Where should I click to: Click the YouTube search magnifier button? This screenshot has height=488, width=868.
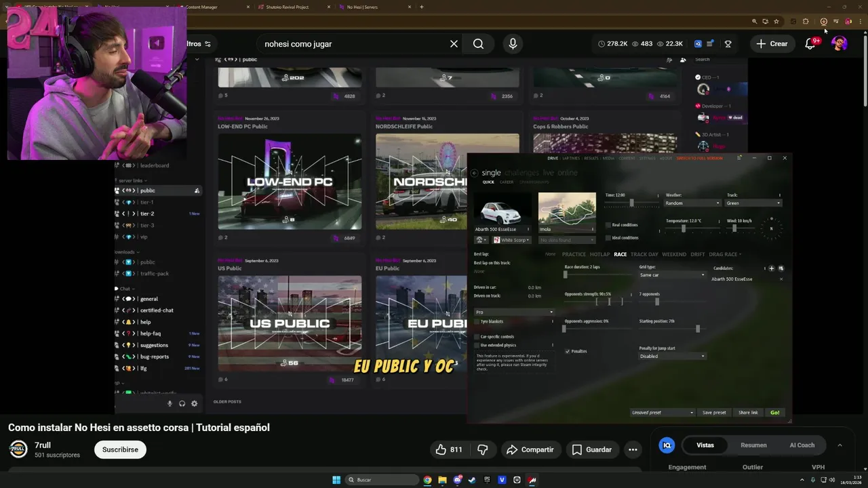478,44
